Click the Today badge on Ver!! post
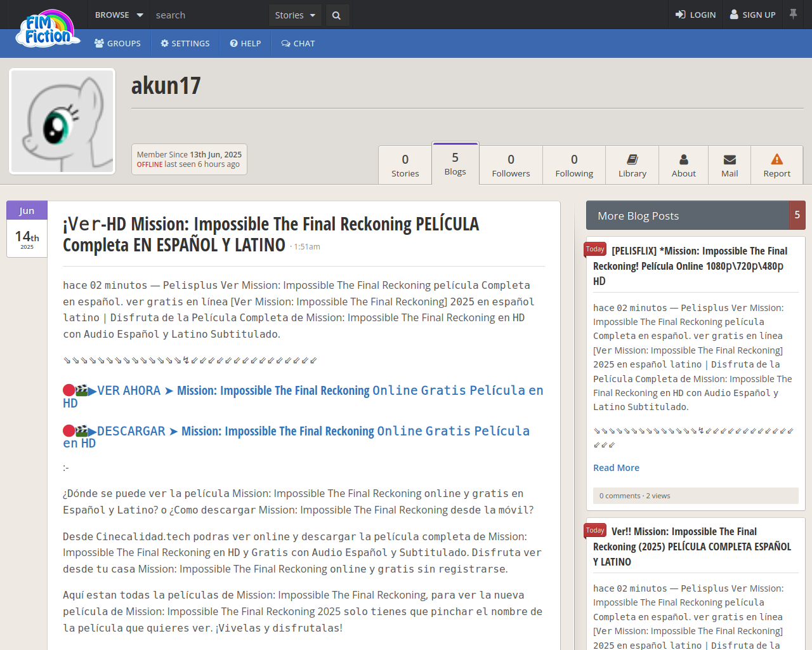The width and height of the screenshot is (812, 650). coord(595,530)
